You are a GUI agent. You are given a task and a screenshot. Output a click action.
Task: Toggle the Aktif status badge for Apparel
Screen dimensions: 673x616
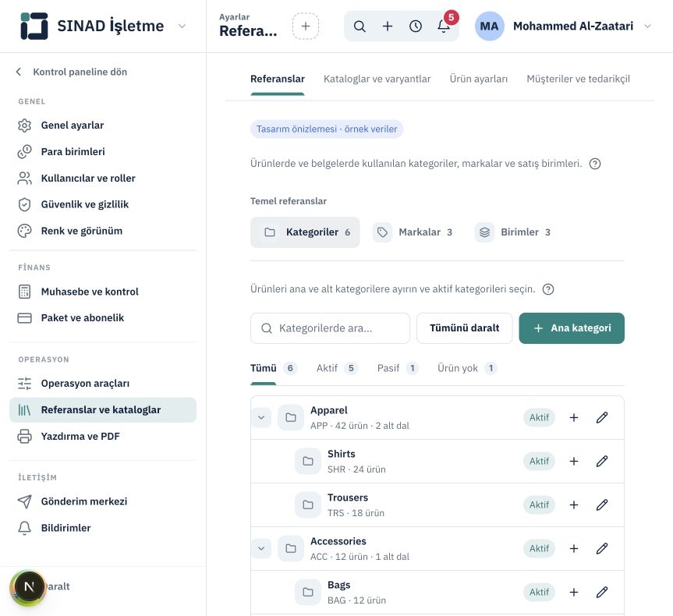click(539, 417)
